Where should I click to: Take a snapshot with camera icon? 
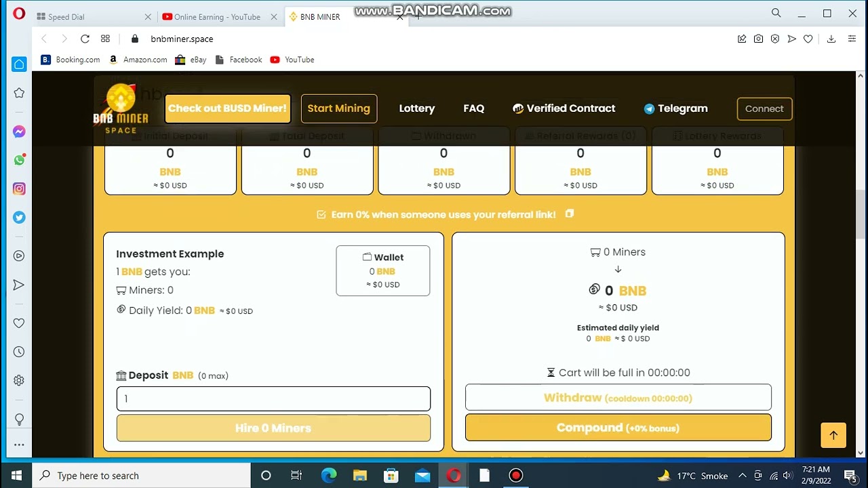(758, 39)
